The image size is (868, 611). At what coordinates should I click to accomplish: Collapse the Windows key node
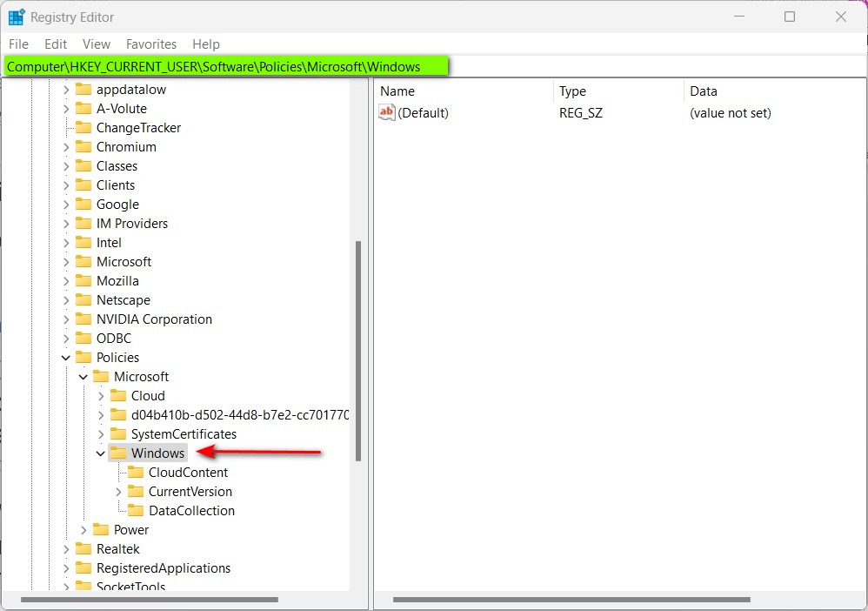[x=101, y=453]
